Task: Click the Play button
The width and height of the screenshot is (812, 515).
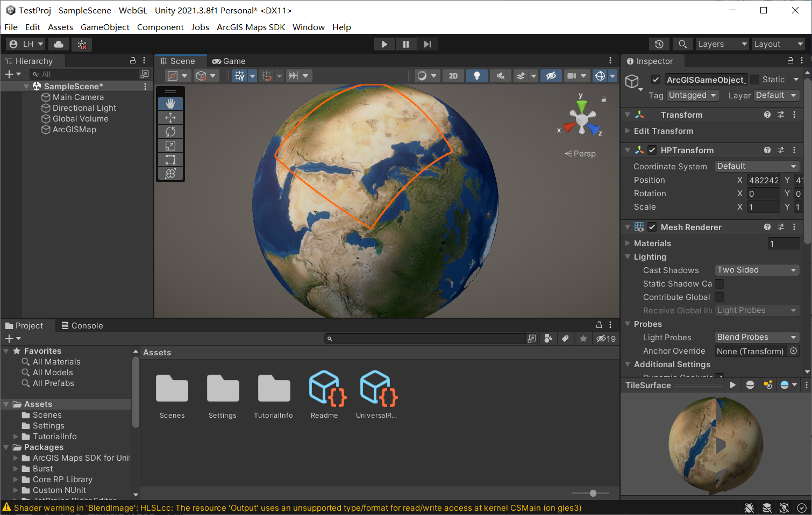Action: (x=384, y=44)
